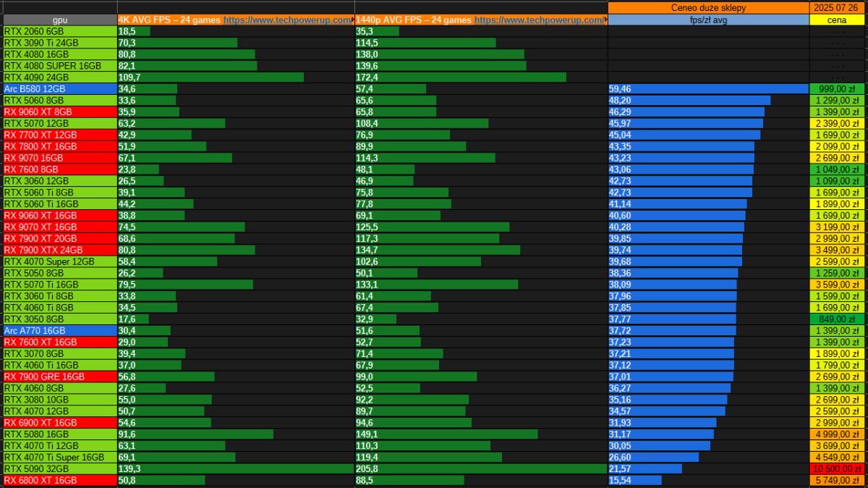Select the 'RX 7800 XT 16GB' cell
Image resolution: width=868 pixels, height=488 pixels.
(60, 146)
